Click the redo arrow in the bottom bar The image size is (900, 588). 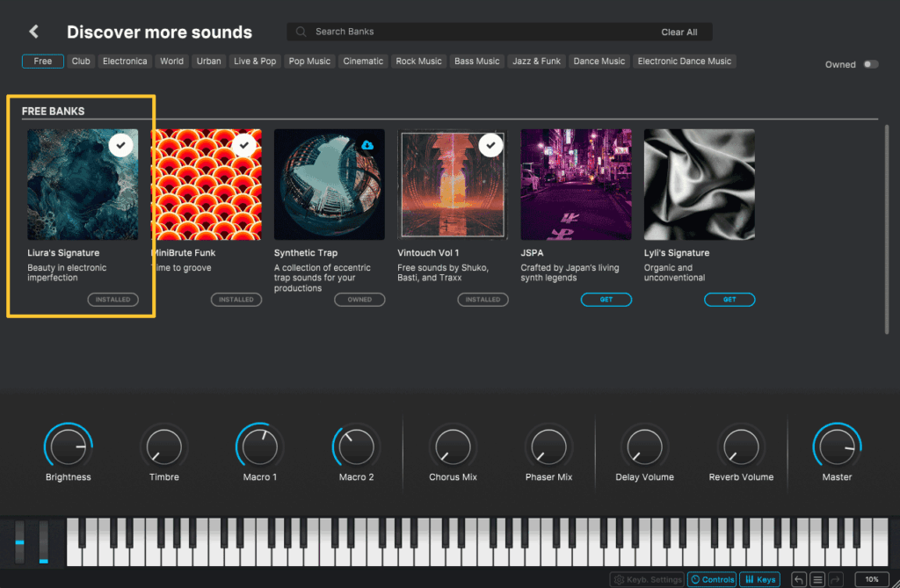tap(836, 579)
